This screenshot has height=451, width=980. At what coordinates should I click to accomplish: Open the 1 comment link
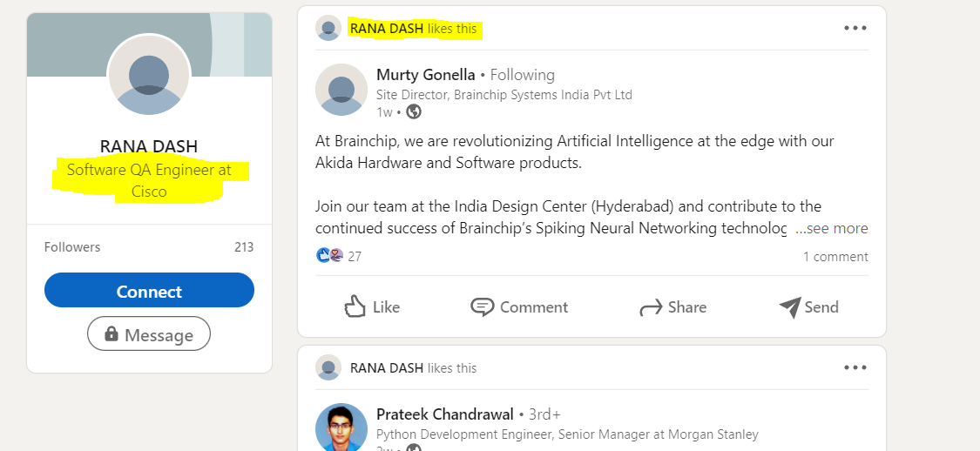[x=835, y=257]
